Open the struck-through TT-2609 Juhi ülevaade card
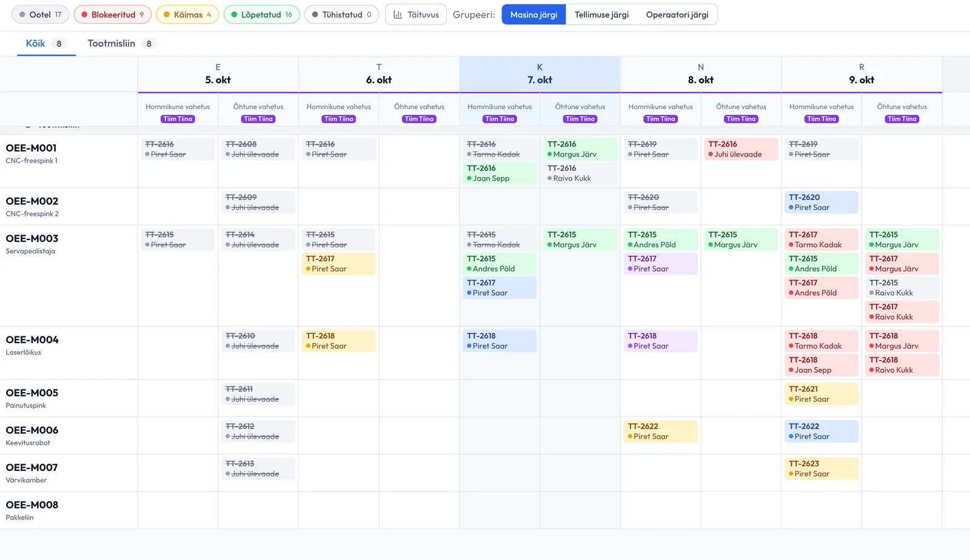Screen dimensions: 970x560 point(258,202)
